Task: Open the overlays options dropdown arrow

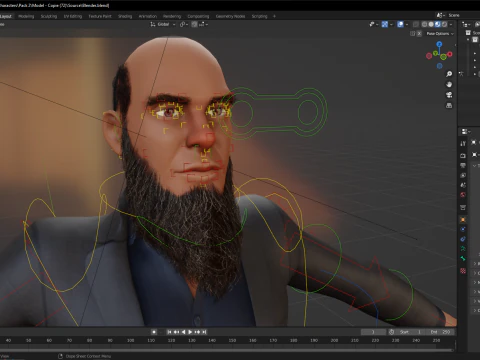Action: (x=407, y=24)
